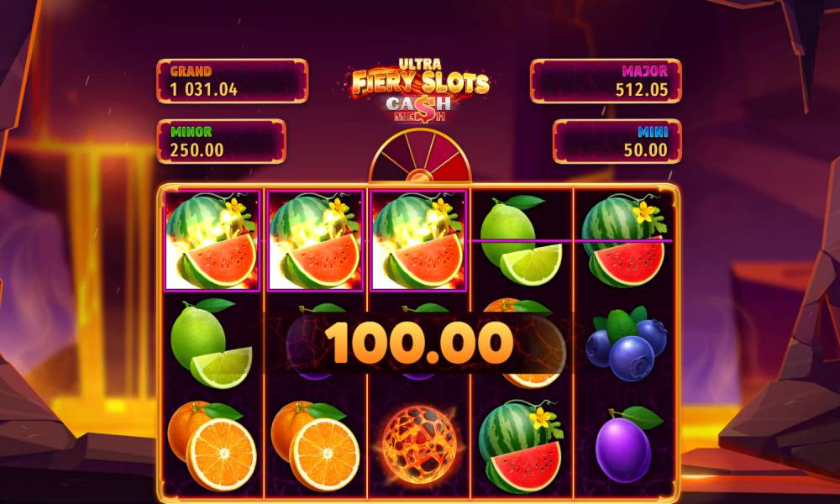Click the MINOR jackpot panel
Image resolution: width=840 pixels, height=504 pixels.
pos(221,141)
